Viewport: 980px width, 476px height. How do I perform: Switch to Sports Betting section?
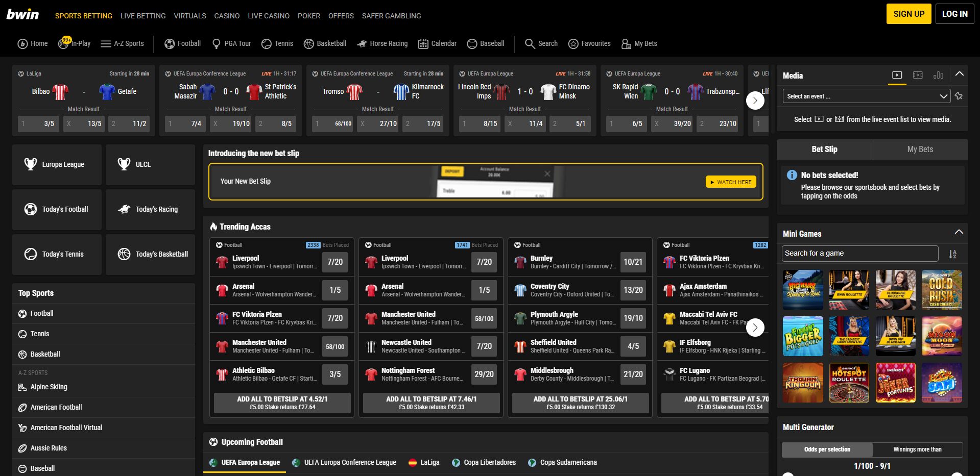tap(84, 16)
